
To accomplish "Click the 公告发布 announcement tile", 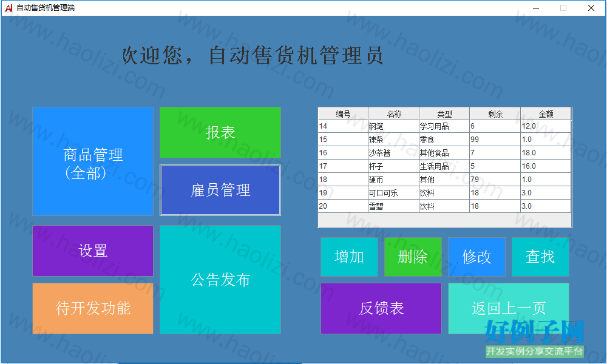I will pyautogui.click(x=220, y=280).
